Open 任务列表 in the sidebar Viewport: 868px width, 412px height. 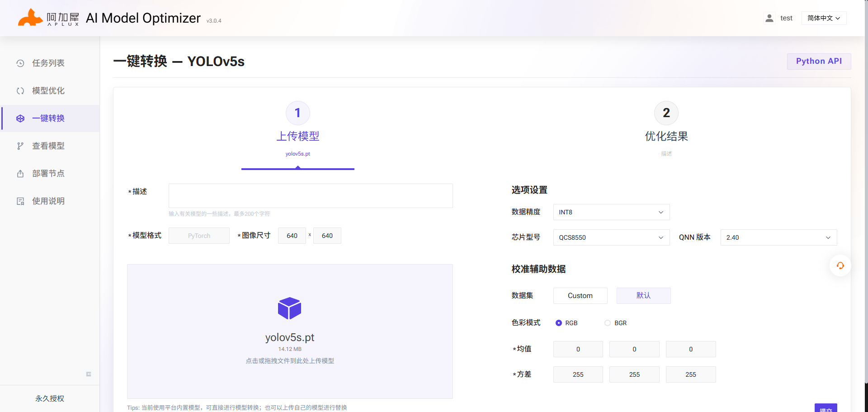[50, 63]
